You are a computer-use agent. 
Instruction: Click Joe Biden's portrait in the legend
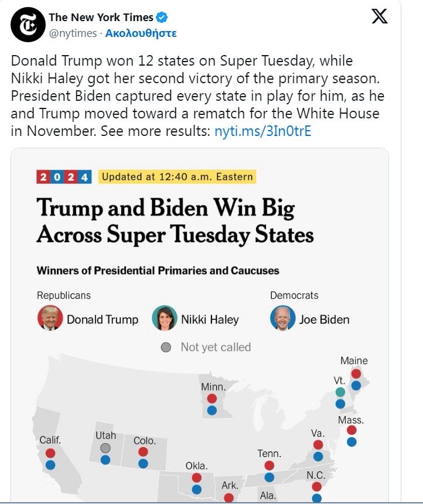[x=283, y=318]
